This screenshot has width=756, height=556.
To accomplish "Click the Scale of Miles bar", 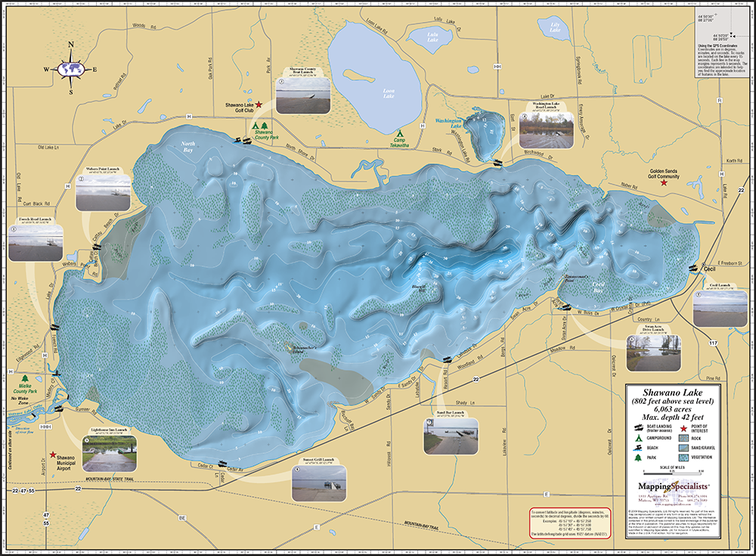I will click(672, 473).
